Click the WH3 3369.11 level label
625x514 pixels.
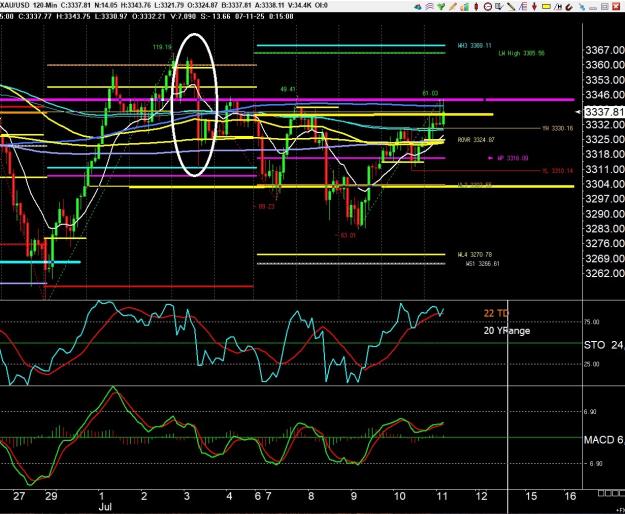(x=474, y=45)
